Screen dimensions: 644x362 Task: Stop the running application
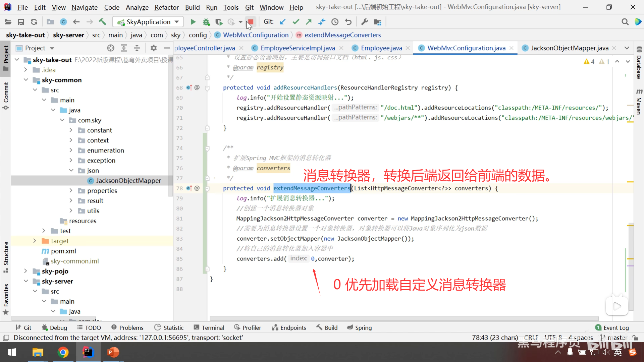[250, 22]
